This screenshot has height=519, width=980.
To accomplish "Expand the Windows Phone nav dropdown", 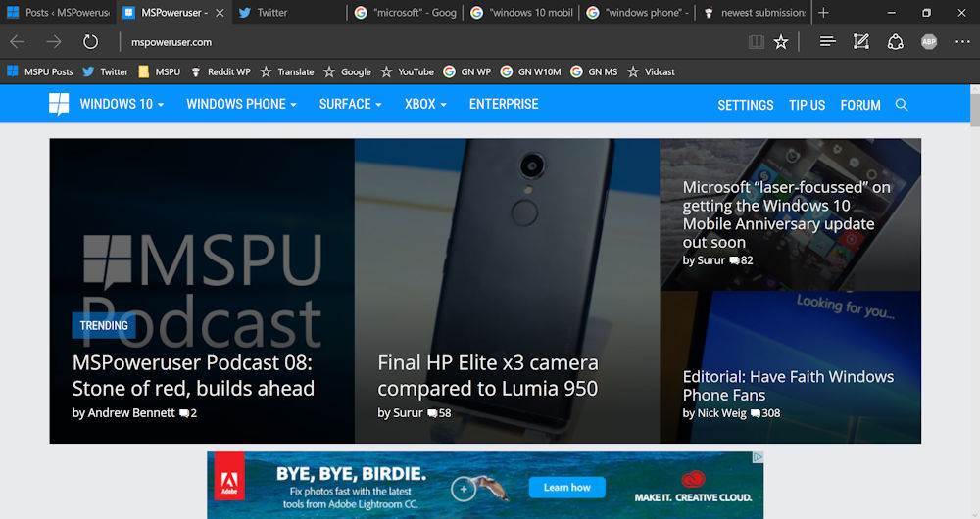I will [x=241, y=104].
